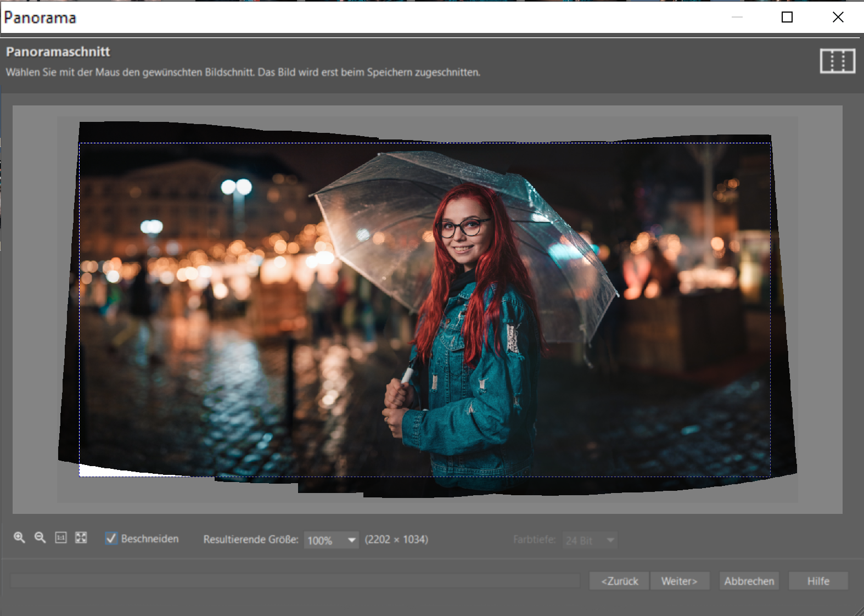Image resolution: width=864 pixels, height=616 pixels.
Task: Close the Panorama dialog window
Action: click(838, 18)
